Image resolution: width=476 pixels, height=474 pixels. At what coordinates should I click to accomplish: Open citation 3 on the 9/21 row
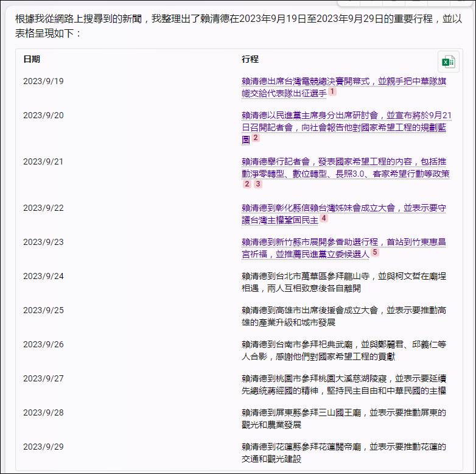pyautogui.click(x=258, y=184)
